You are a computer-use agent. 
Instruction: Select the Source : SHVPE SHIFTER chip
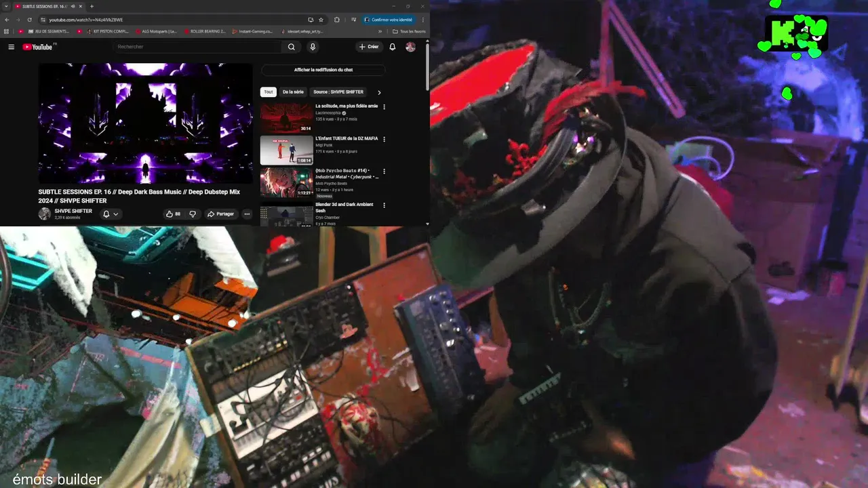tap(338, 92)
